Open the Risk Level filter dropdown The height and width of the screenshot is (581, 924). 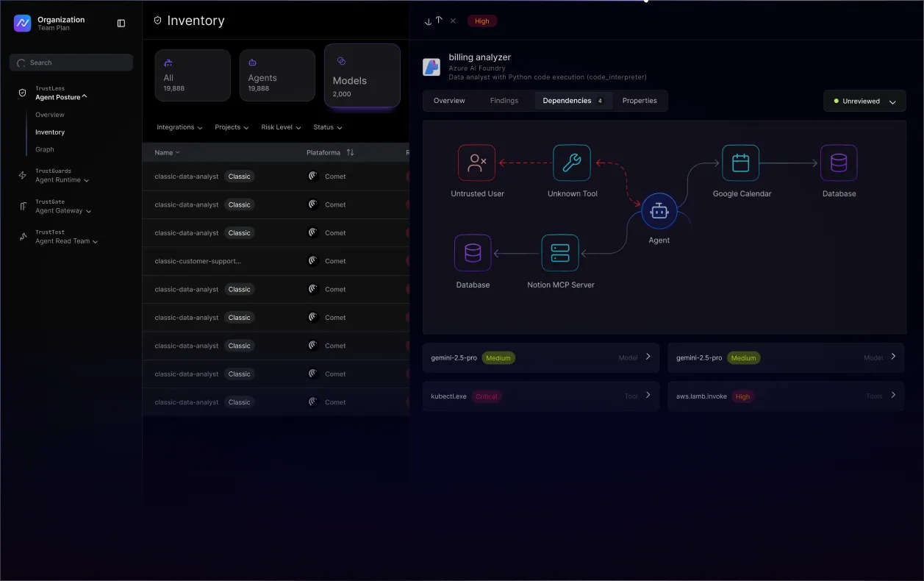[281, 127]
